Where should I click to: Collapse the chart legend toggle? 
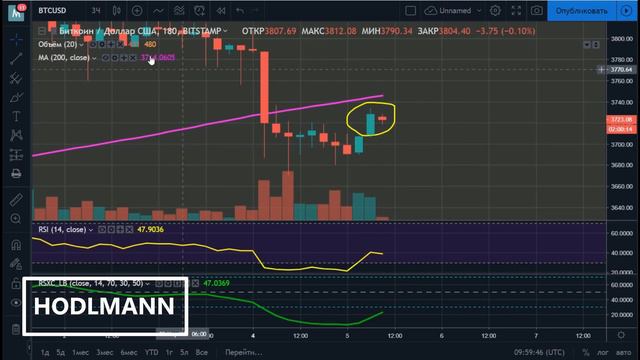tap(42, 31)
